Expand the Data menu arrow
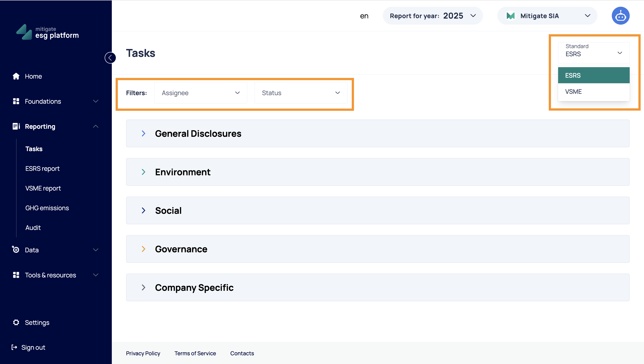This screenshot has height=364, width=644. pyautogui.click(x=95, y=250)
